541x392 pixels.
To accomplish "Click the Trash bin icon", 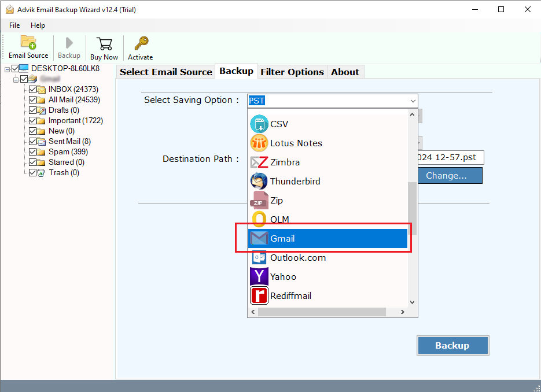I will pos(41,173).
